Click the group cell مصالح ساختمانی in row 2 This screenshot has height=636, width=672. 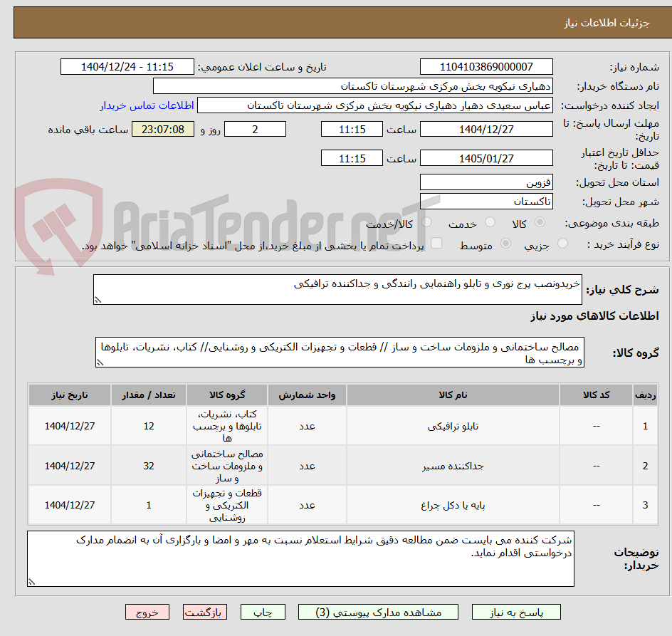(227, 466)
